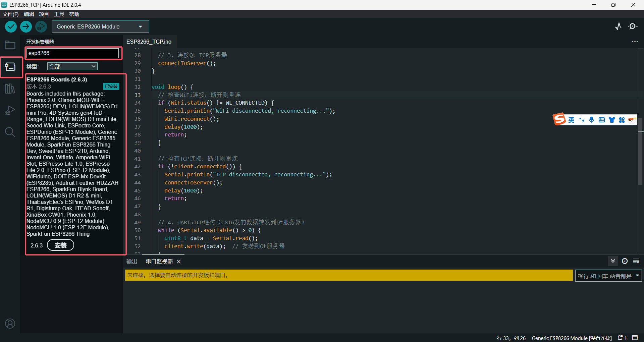Click WiFi.reconnect(); on line 36
The height and width of the screenshot is (342, 644).
192,119
